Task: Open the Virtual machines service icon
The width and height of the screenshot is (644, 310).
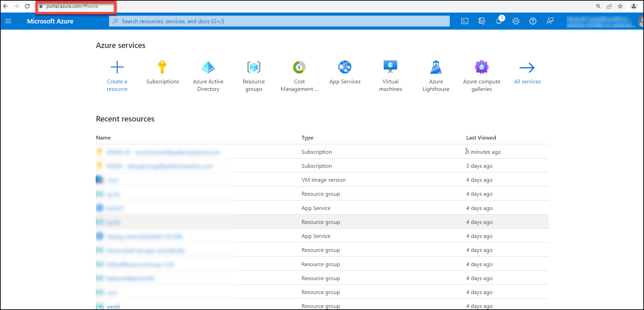Action: (390, 67)
